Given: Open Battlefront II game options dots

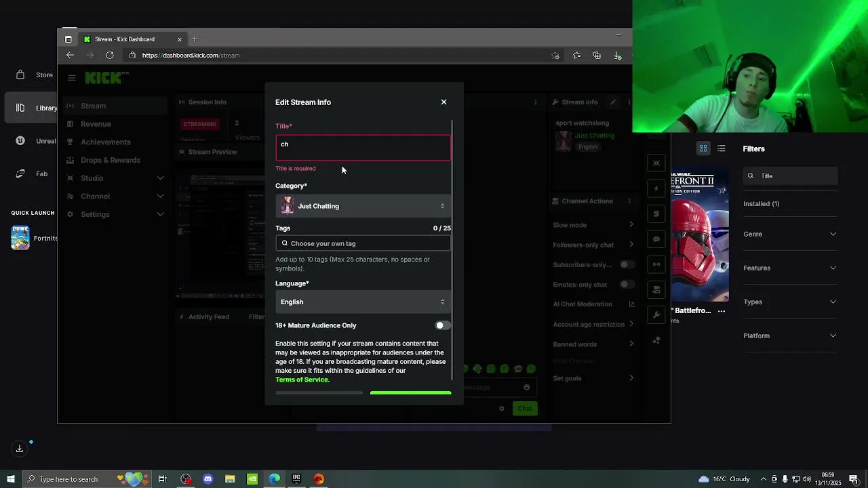Looking at the screenshot, I should (722, 311).
